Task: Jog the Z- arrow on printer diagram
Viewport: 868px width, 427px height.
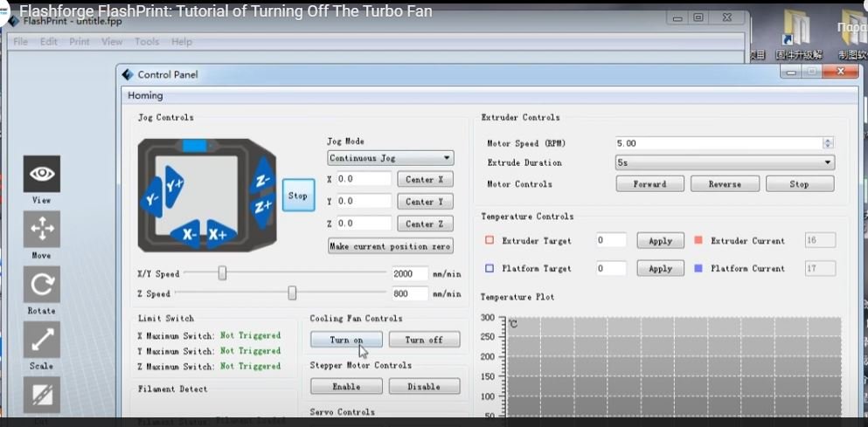Action: (262, 177)
